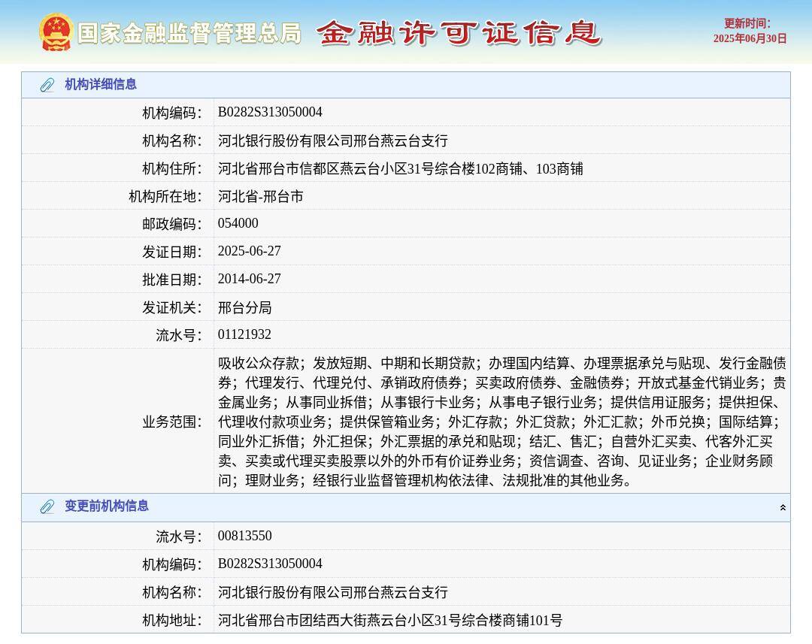This screenshot has width=812, height=644.
Task: Click the issue date 2025-06-27
Action: (249, 251)
